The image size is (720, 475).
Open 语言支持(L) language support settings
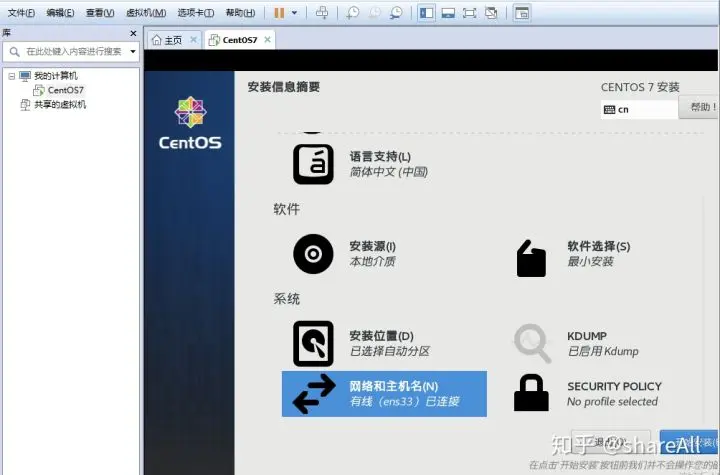(x=360, y=164)
